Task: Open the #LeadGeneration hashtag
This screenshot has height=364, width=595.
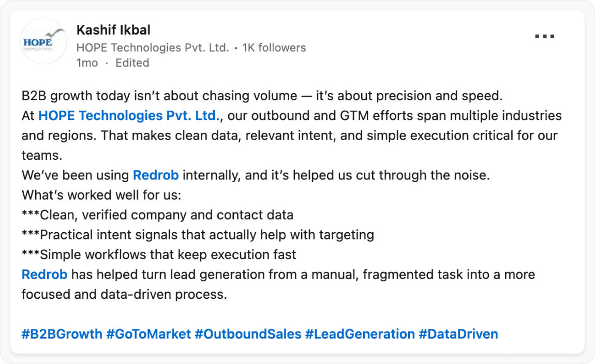Action: coord(360,334)
